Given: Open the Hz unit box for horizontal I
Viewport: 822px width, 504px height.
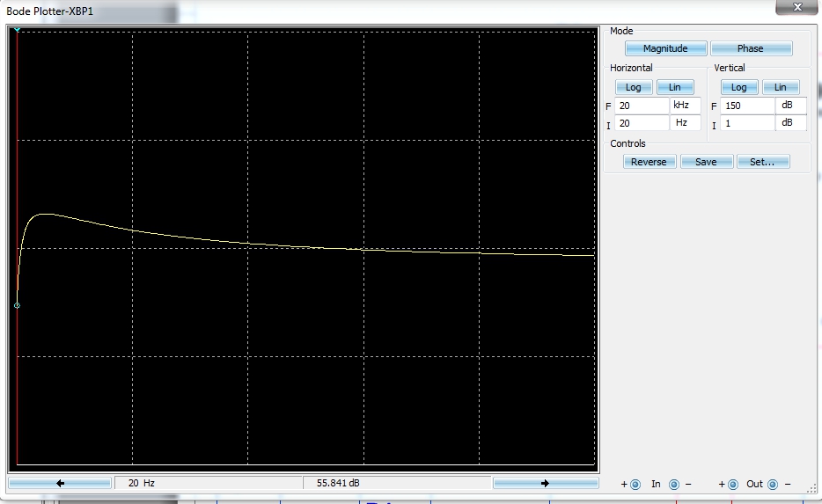Looking at the screenshot, I should (x=686, y=123).
